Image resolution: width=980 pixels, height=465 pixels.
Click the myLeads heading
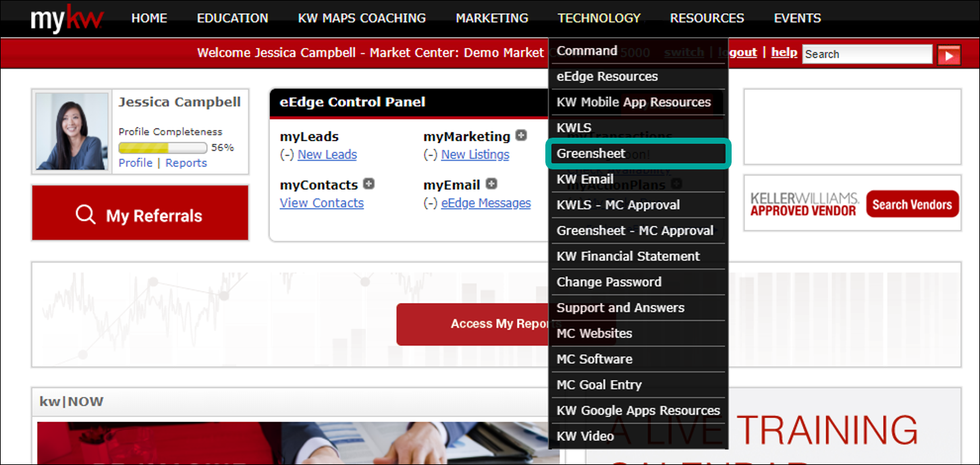(x=309, y=136)
